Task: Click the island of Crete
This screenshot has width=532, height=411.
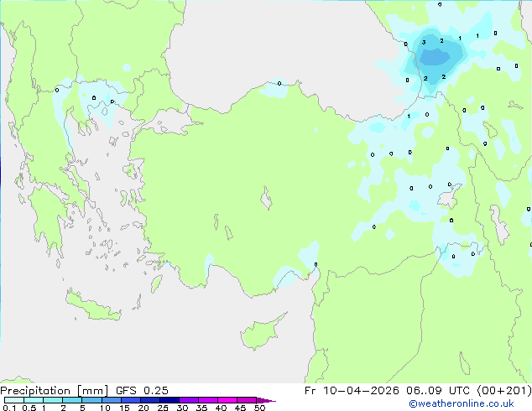Action: click(x=93, y=306)
